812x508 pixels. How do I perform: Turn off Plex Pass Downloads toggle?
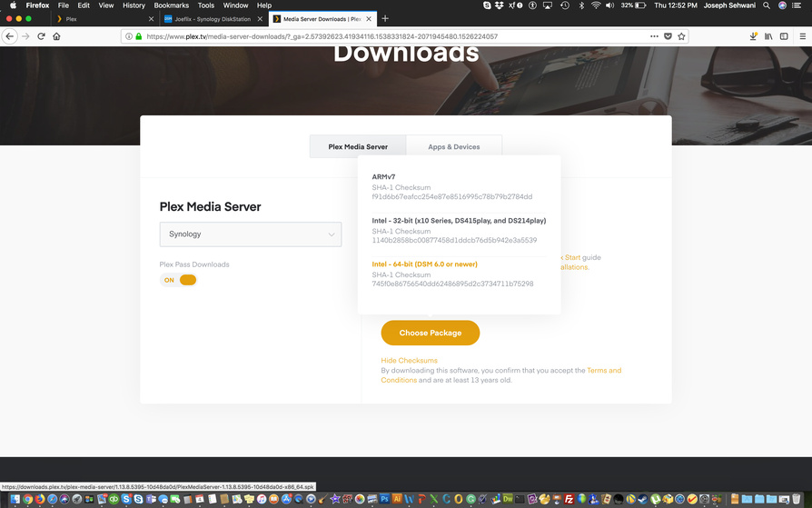[179, 280]
